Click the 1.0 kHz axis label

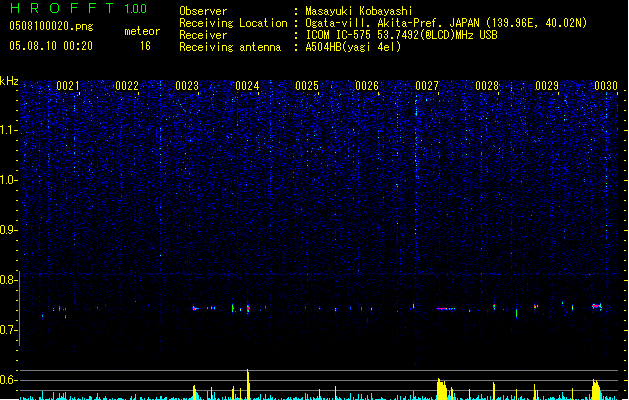9,180
